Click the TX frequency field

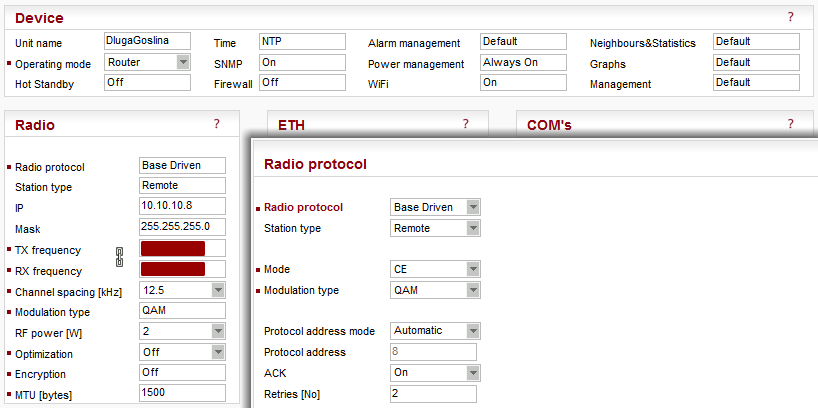183,248
